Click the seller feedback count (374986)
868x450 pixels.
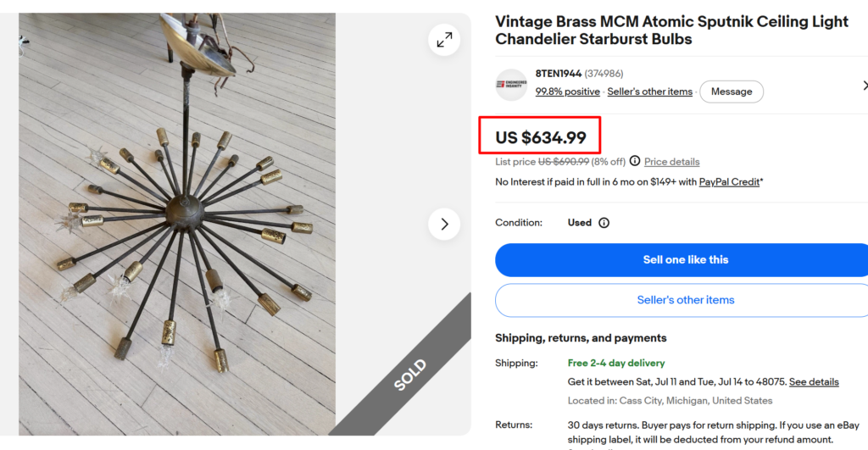click(x=604, y=74)
